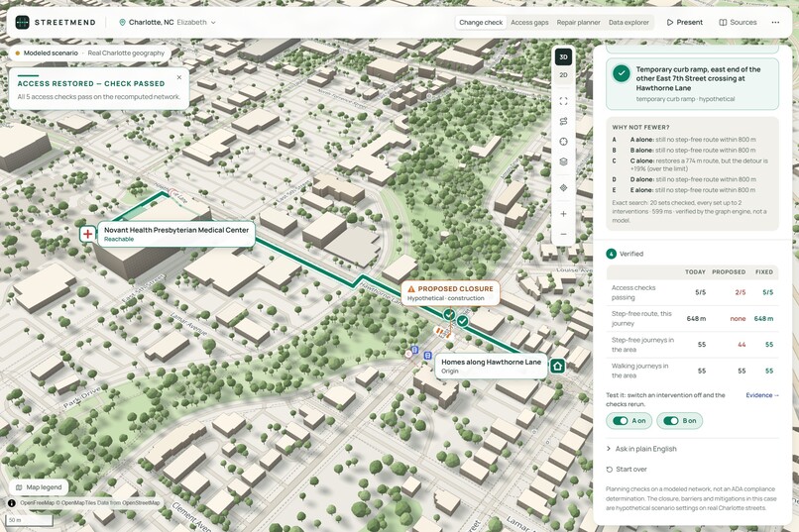
Task: Open the Sources panel
Action: point(738,23)
